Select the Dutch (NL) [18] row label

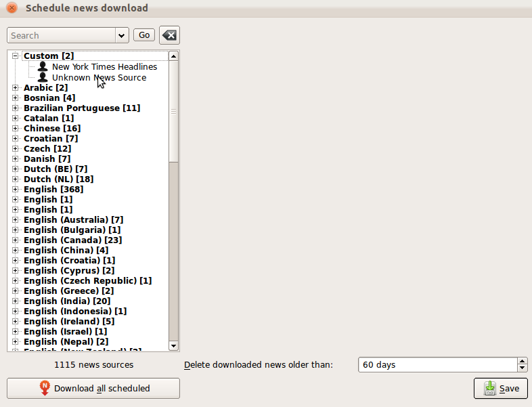click(x=59, y=179)
